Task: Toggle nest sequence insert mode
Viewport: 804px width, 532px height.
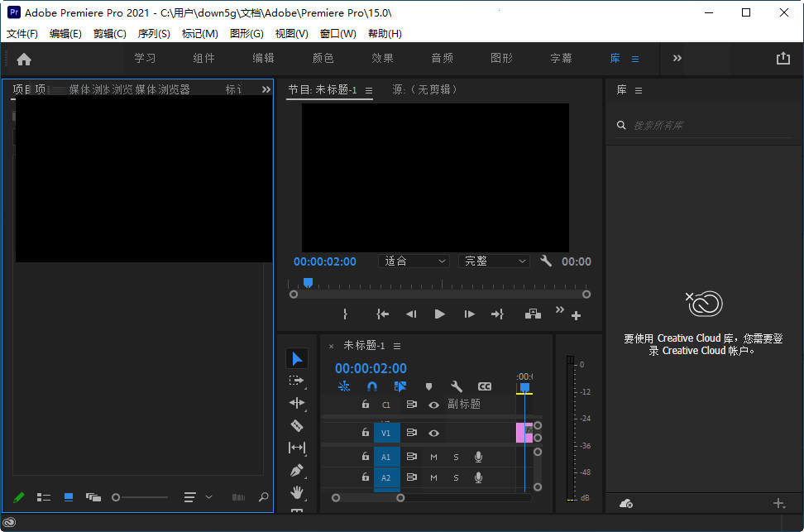Action: [x=344, y=386]
